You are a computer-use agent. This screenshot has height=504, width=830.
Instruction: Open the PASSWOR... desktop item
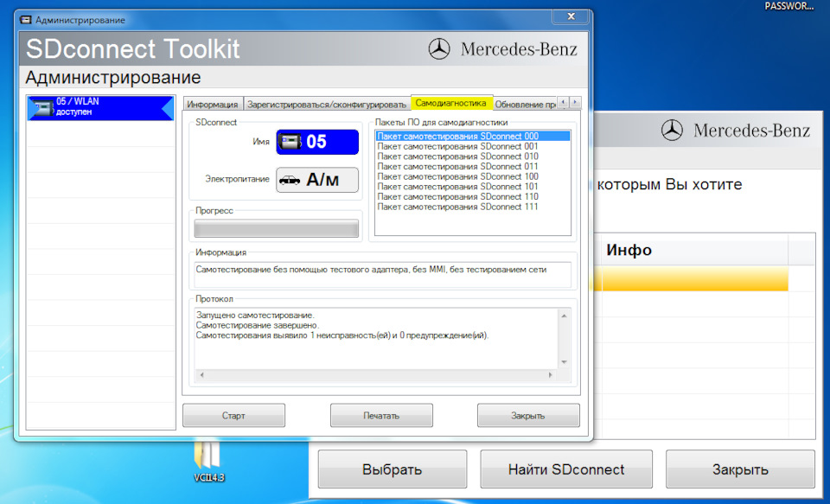[789, 6]
